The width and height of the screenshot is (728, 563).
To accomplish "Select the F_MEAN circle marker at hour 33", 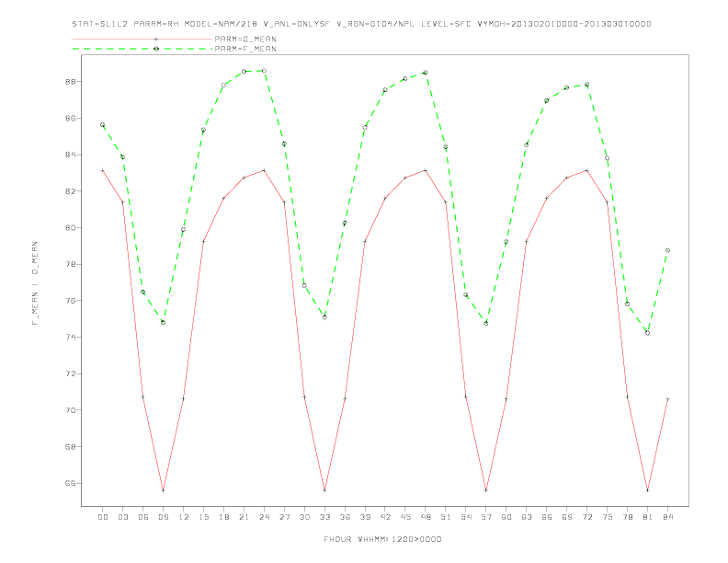I will point(324,317).
